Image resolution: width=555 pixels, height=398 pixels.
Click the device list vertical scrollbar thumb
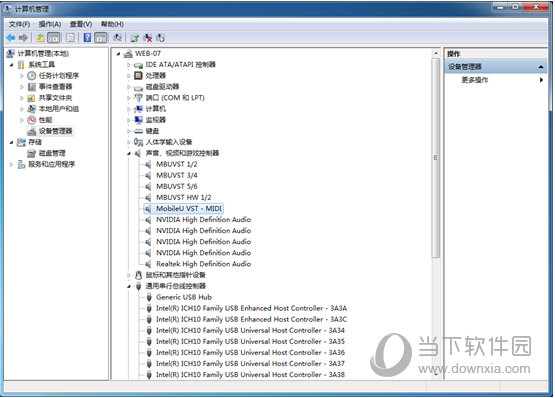point(436,158)
